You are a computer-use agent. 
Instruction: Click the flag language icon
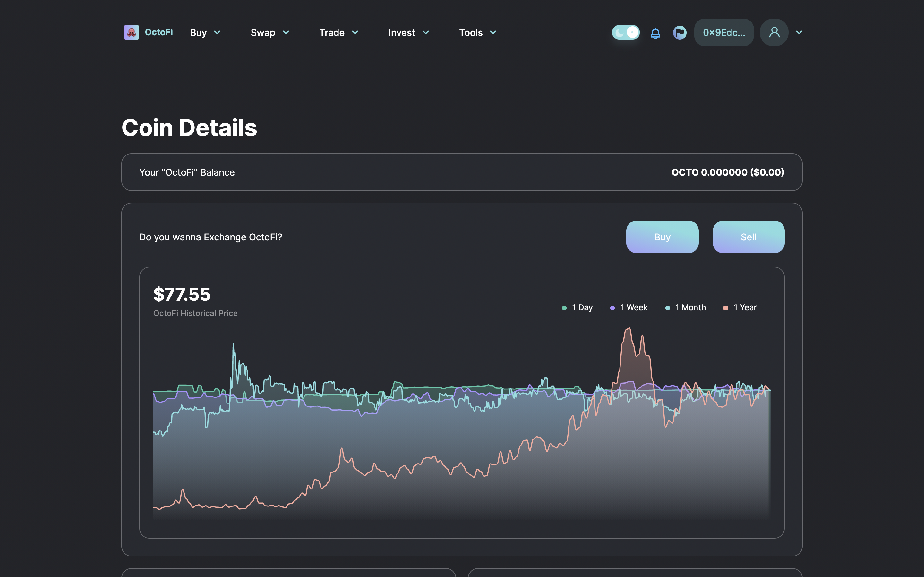coord(680,32)
